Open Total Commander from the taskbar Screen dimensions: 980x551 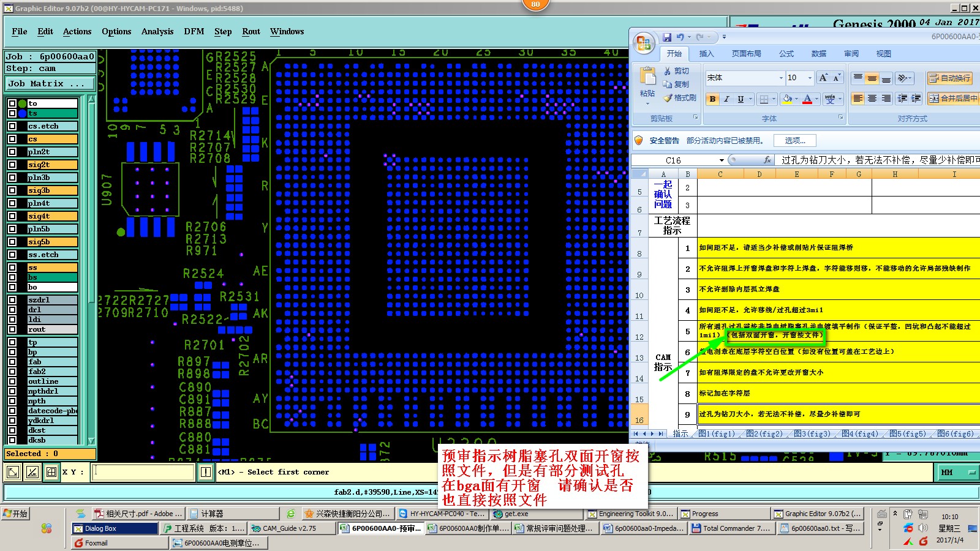(x=731, y=528)
